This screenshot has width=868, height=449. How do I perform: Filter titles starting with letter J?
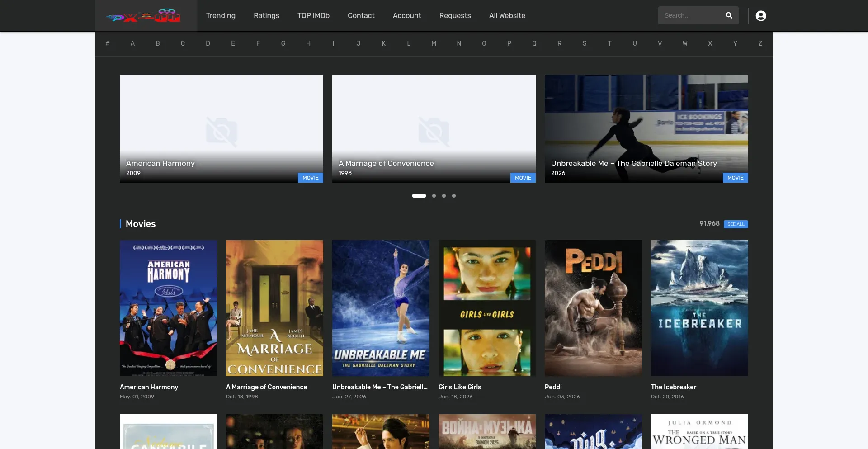point(359,43)
